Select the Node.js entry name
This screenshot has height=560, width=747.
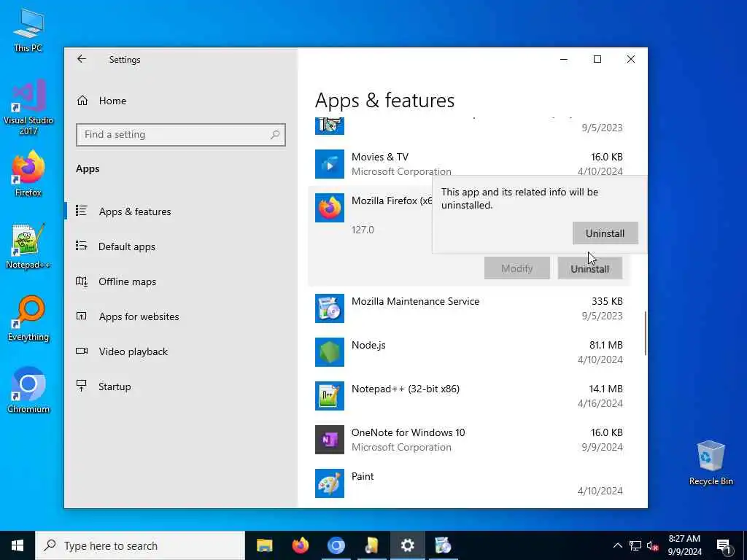tap(368, 345)
